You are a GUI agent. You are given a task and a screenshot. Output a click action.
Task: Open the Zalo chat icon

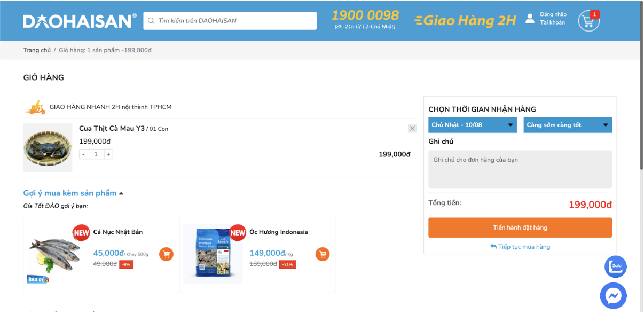pos(616,266)
